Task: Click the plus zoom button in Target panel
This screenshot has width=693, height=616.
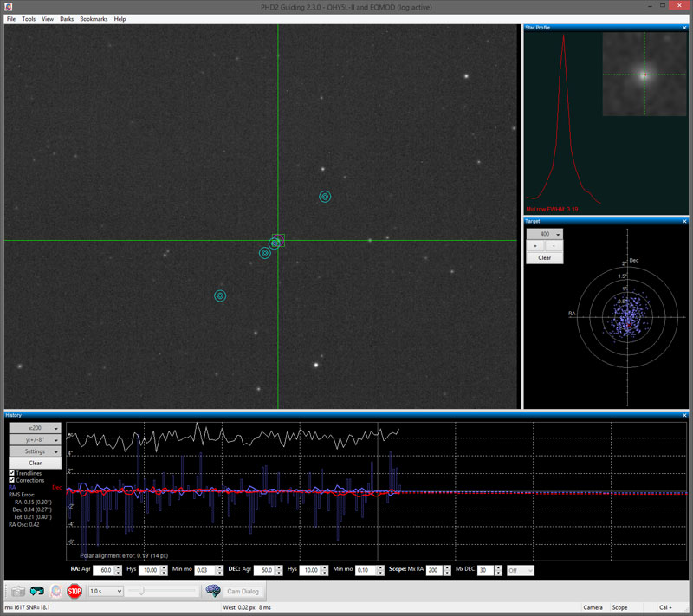Action: point(535,246)
